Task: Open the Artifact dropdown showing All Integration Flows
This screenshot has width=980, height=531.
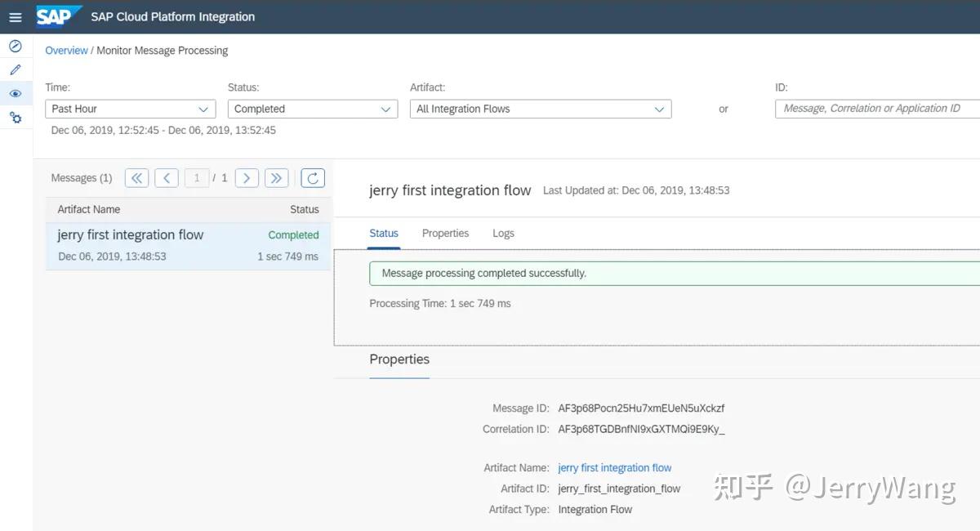Action: pyautogui.click(x=540, y=108)
